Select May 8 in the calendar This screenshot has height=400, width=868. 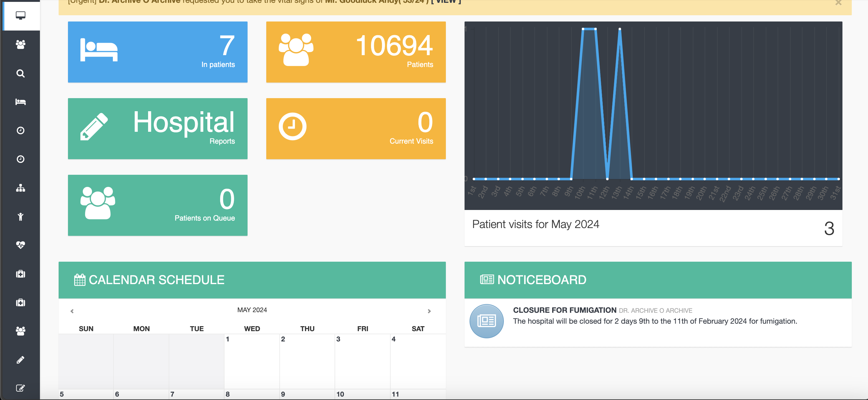pyautogui.click(x=228, y=394)
